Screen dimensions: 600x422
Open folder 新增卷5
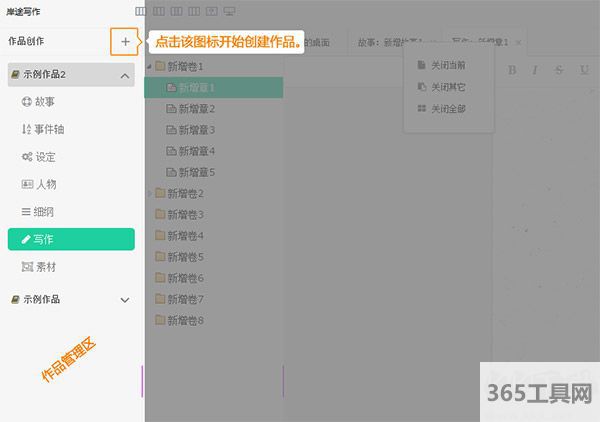coord(185,257)
